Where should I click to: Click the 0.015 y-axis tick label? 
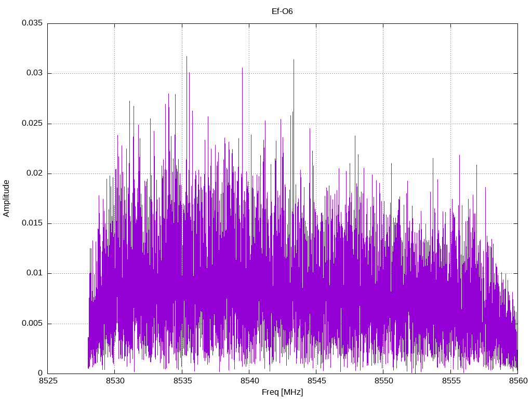coord(32,223)
